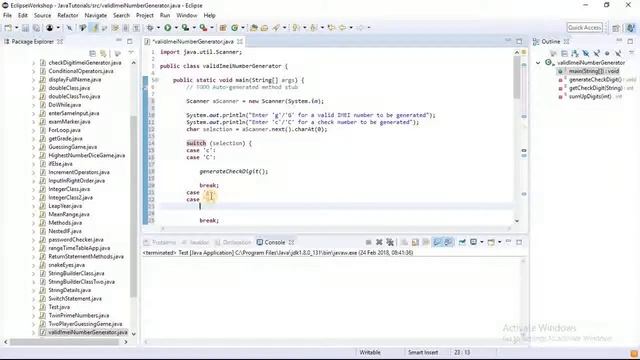Maximize the editor area
This screenshot has height=360, width=640.
[x=519, y=41]
